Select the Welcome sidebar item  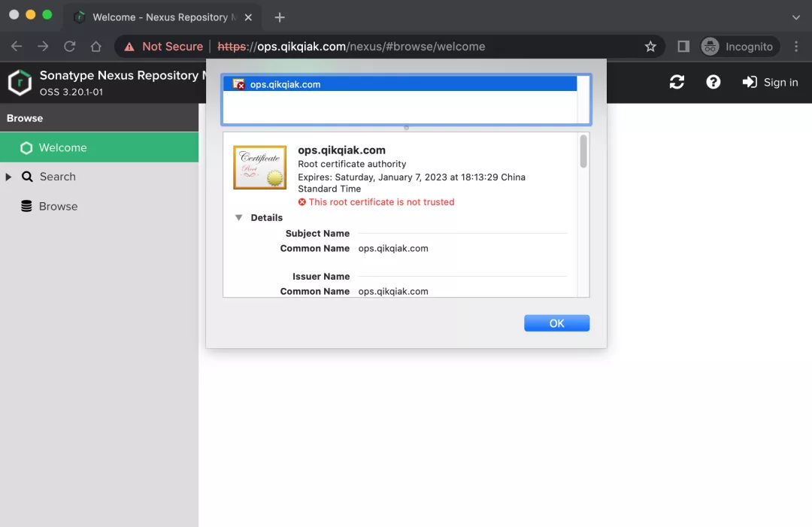point(62,147)
